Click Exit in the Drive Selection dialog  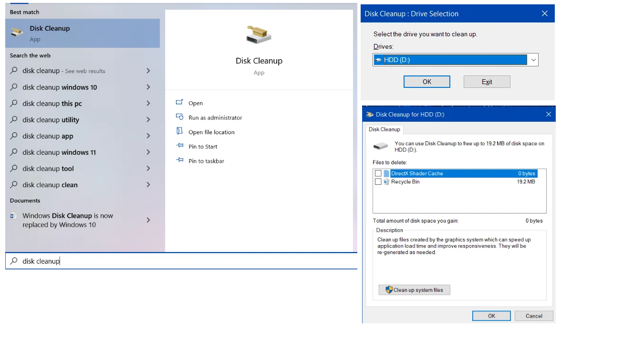(x=487, y=82)
